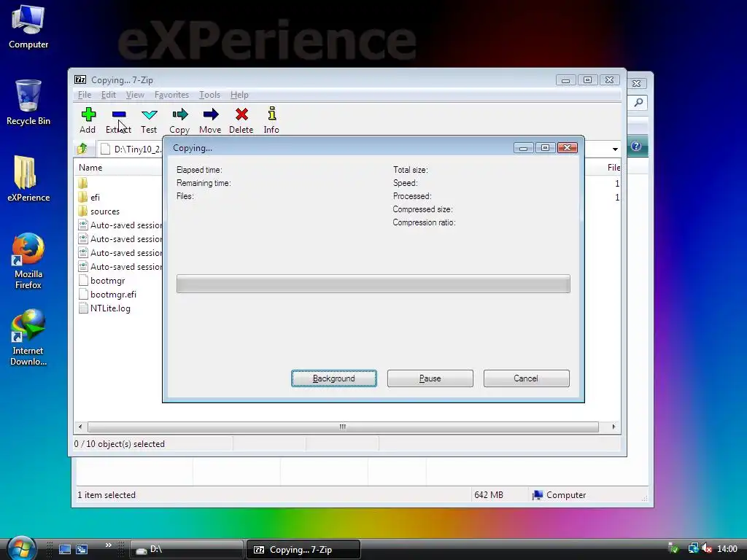Close the Copying dialog with red X
747x560 pixels.
[x=568, y=148]
